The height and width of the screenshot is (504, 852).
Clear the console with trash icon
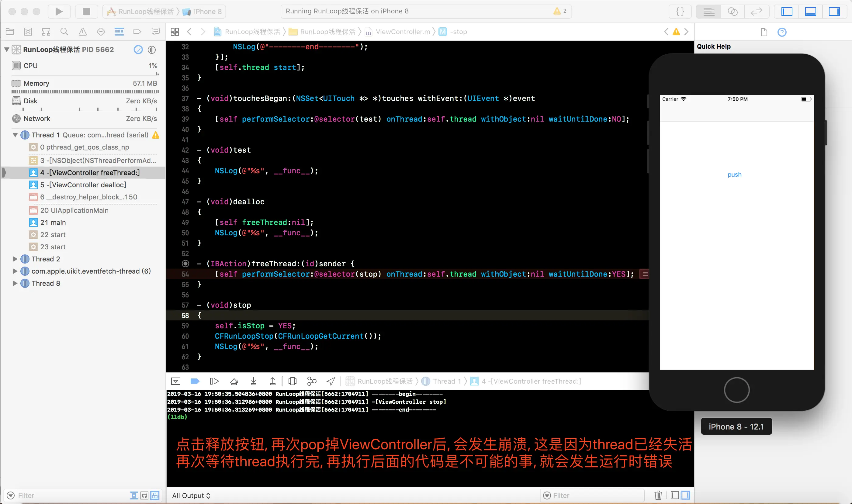pos(658,495)
